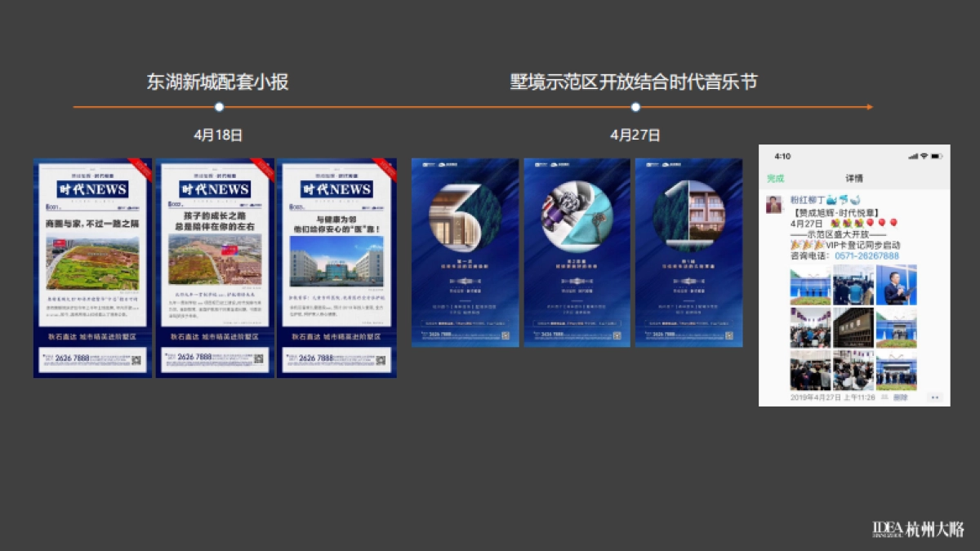Click the signal strength icon in status bar
This screenshot has width=980, height=551.
tap(915, 157)
